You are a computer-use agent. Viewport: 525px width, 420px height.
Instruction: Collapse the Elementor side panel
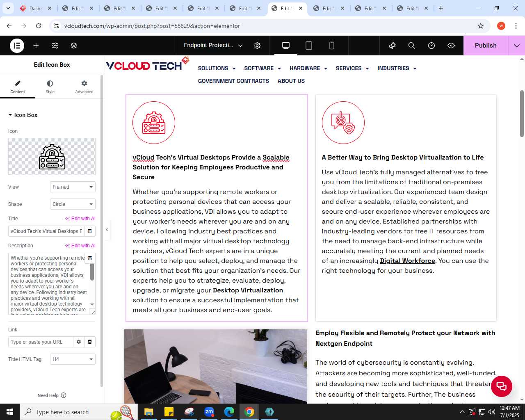coord(107,230)
